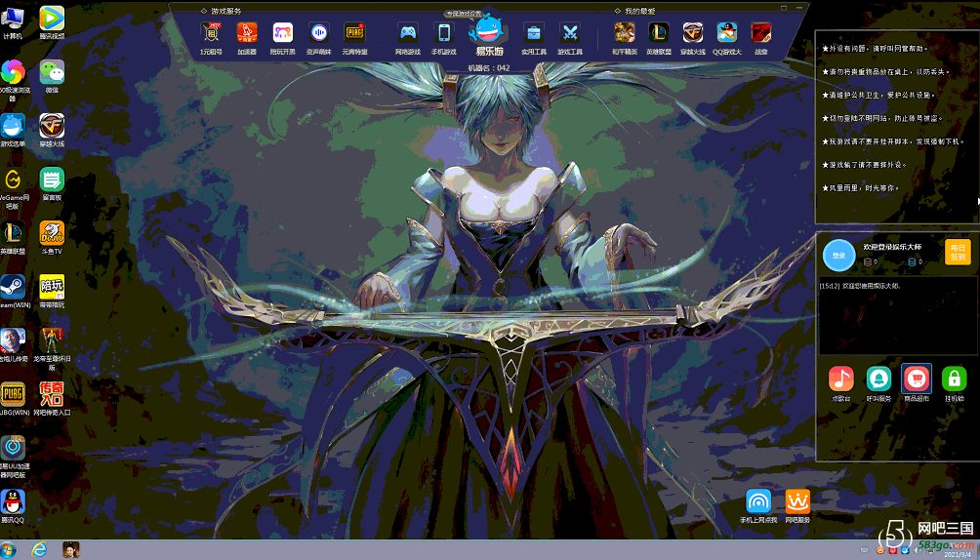Open the 呼叫服务 call service bell

pos(878,379)
